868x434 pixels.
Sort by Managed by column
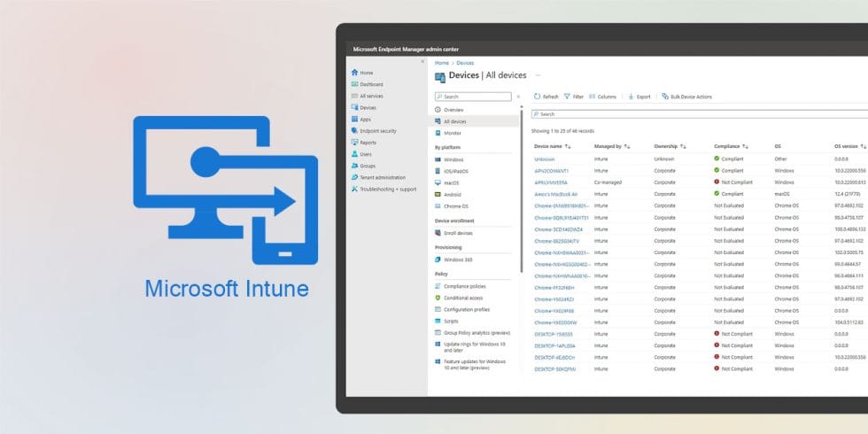[612, 146]
